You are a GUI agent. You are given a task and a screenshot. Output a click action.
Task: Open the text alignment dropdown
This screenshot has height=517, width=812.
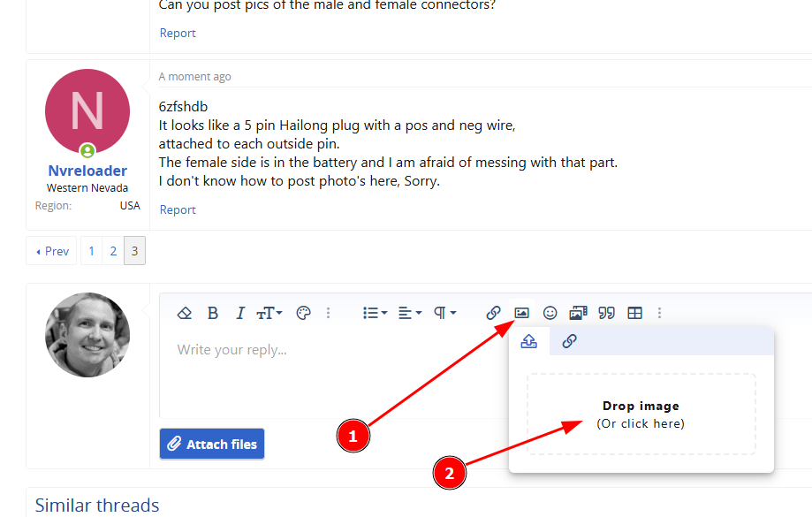tap(409, 313)
